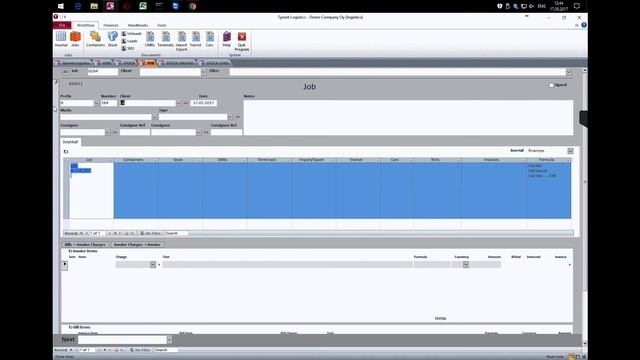Expand the Consignor dropdown

pyautogui.click(x=108, y=132)
